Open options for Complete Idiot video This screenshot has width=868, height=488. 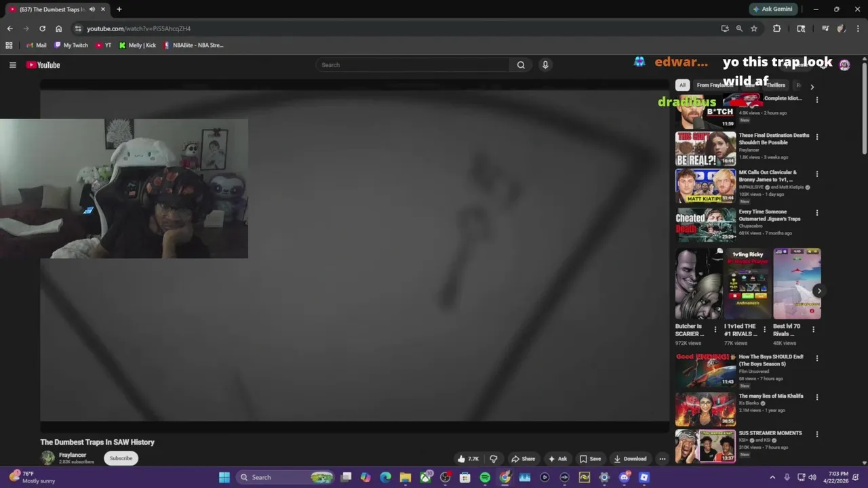pos(816,100)
